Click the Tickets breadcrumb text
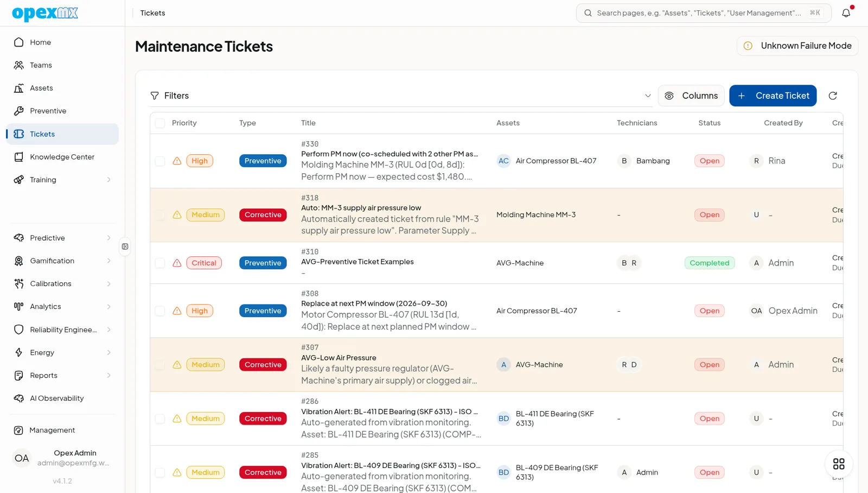 (152, 13)
